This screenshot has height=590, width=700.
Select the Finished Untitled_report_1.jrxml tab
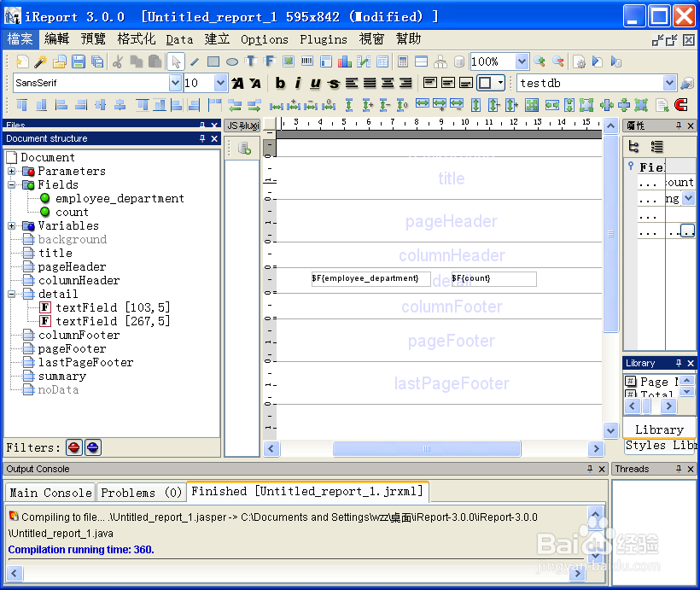[x=307, y=491]
